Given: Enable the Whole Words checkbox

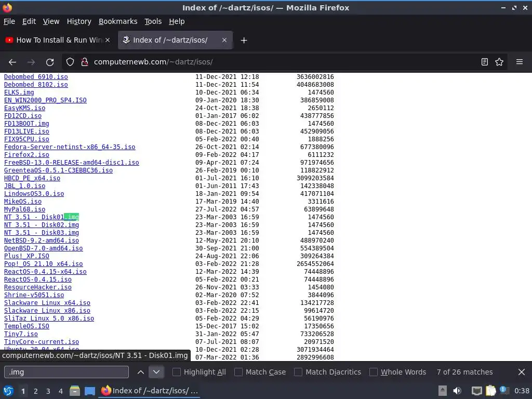Looking at the screenshot, I should 374,372.
